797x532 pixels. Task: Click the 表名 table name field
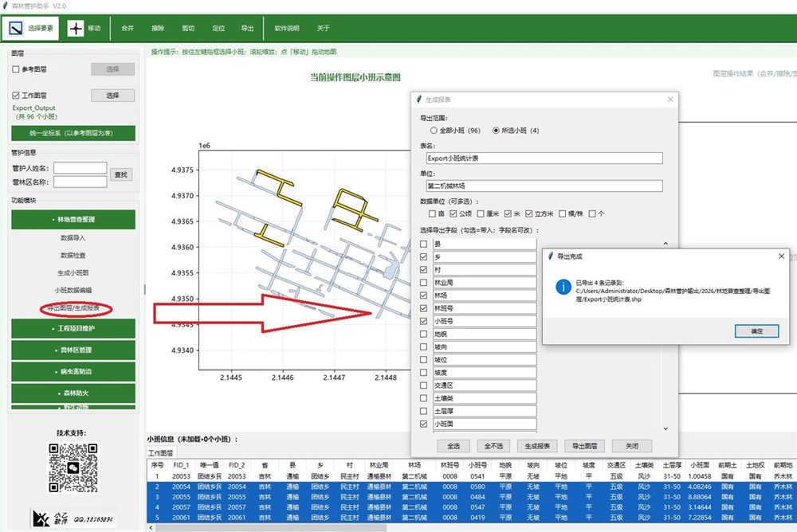[x=544, y=158]
